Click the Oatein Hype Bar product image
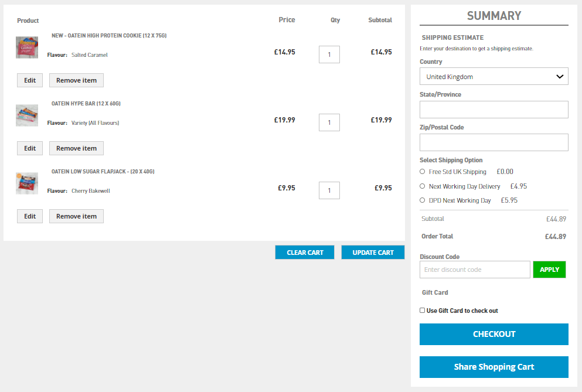Viewport: 582px width, 392px height. (27, 115)
